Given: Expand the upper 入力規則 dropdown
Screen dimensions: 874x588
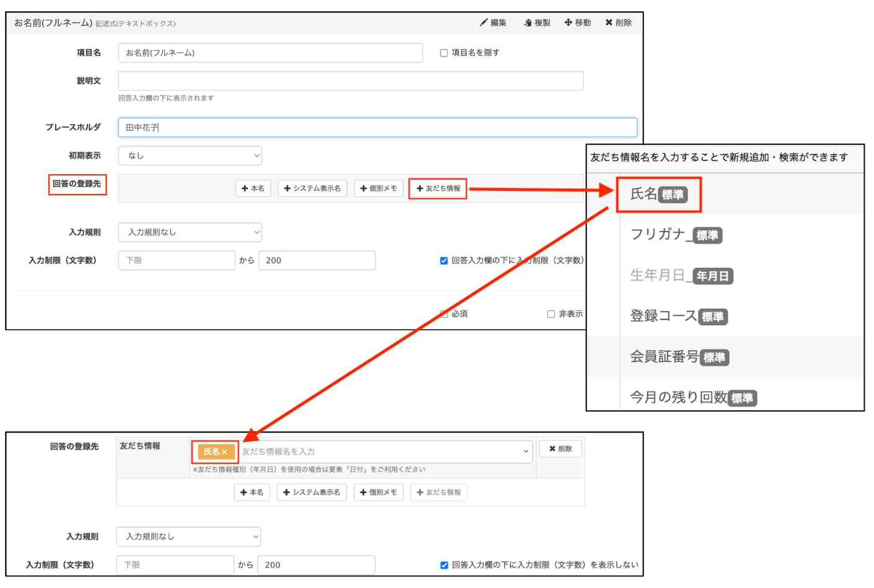Looking at the screenshot, I should click(x=190, y=232).
